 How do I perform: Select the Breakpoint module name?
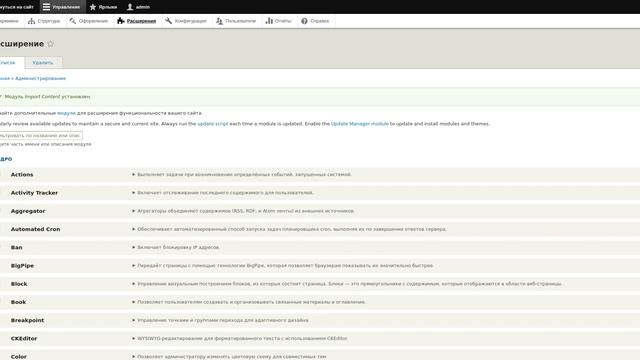pyautogui.click(x=27, y=320)
